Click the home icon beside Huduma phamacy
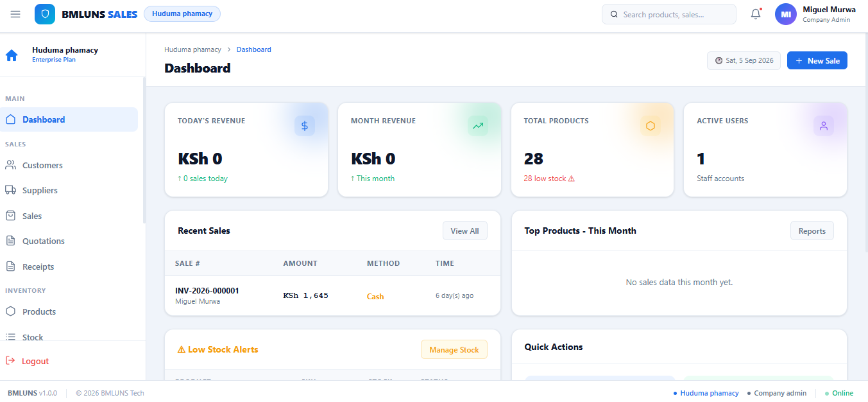The width and height of the screenshot is (868, 402). 12,55
